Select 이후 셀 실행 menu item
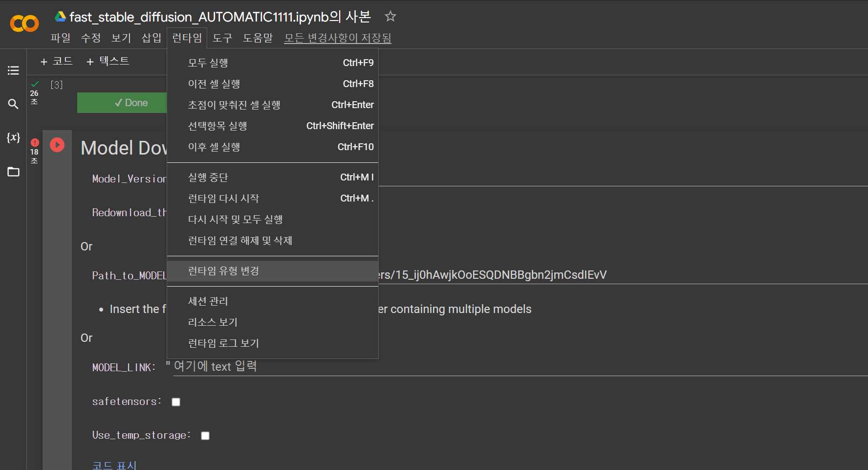 point(273,147)
